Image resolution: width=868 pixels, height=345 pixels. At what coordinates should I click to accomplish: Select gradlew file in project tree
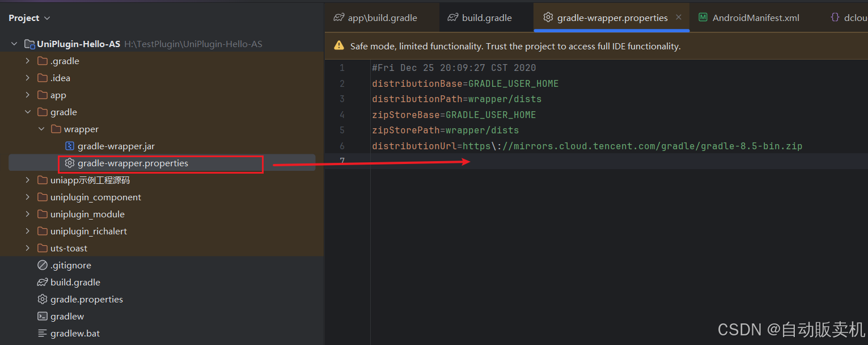click(x=67, y=316)
